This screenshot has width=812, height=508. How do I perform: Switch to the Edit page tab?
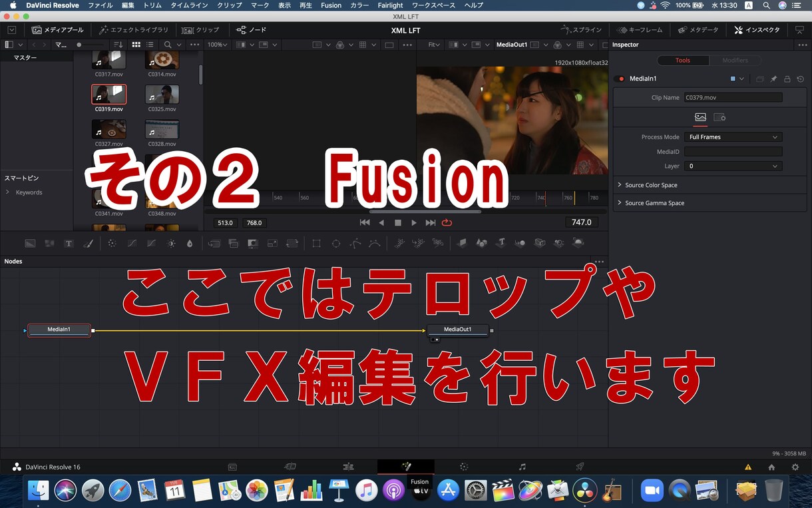point(348,467)
